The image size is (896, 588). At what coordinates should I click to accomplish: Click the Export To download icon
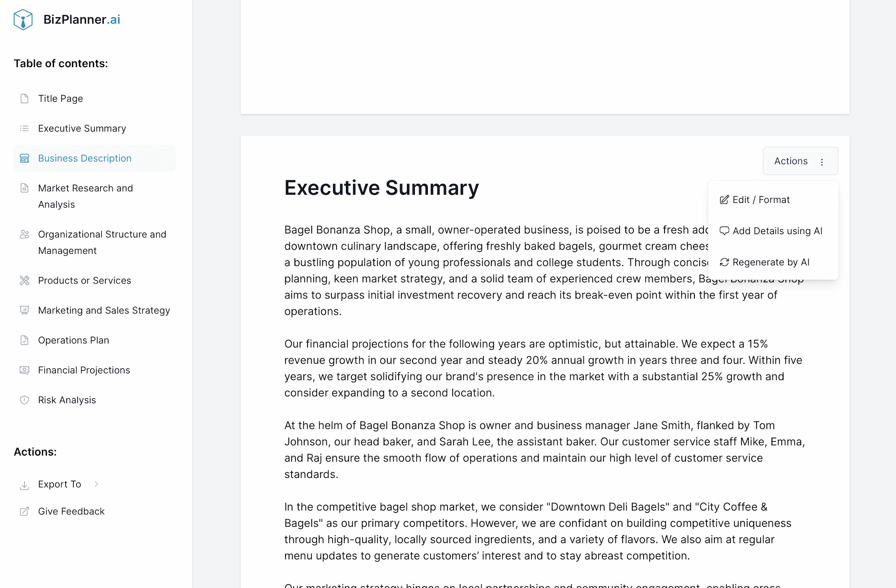tap(24, 485)
